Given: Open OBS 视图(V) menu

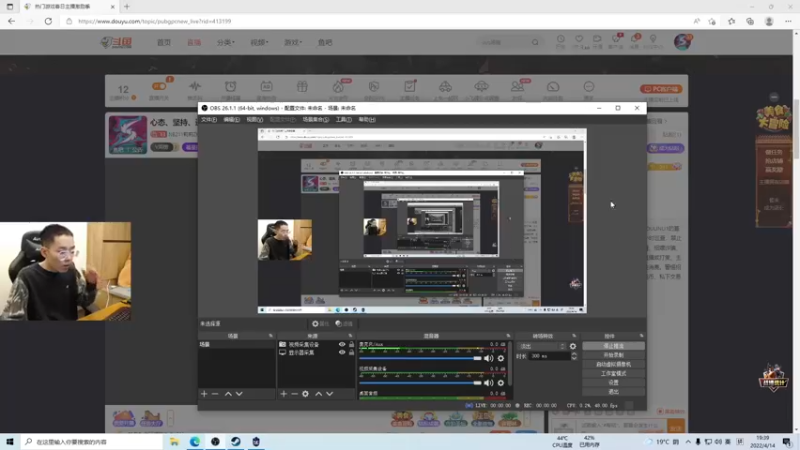Looking at the screenshot, I should click(x=255, y=119).
